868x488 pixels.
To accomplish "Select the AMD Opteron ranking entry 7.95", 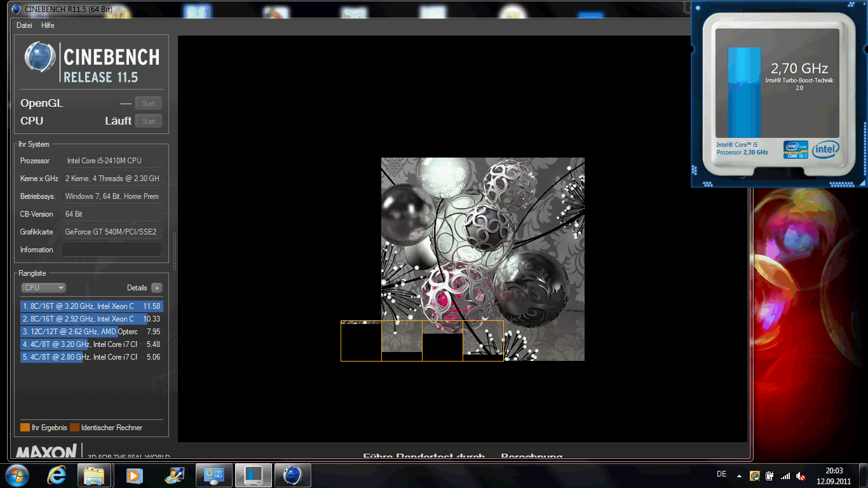I will pos(92,332).
